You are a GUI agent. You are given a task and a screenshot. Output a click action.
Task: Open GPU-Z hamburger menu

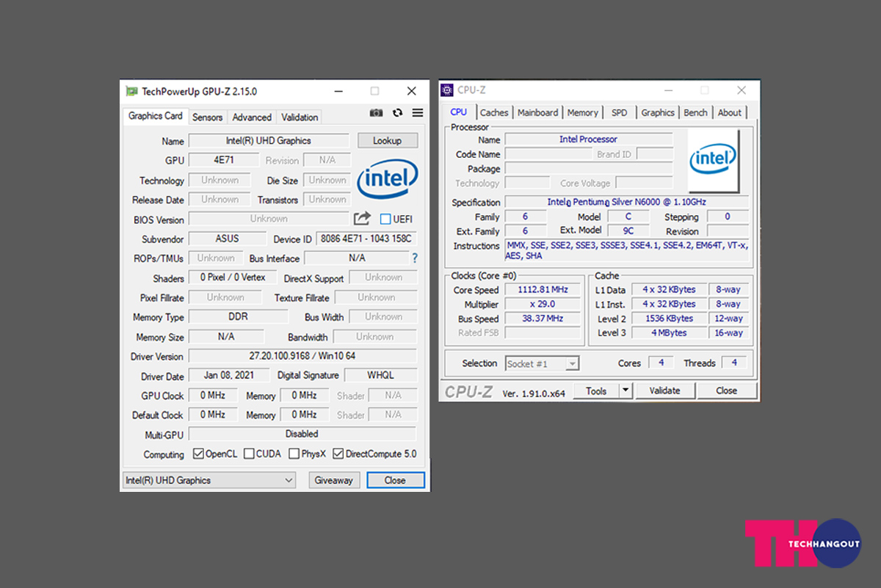coord(418,113)
